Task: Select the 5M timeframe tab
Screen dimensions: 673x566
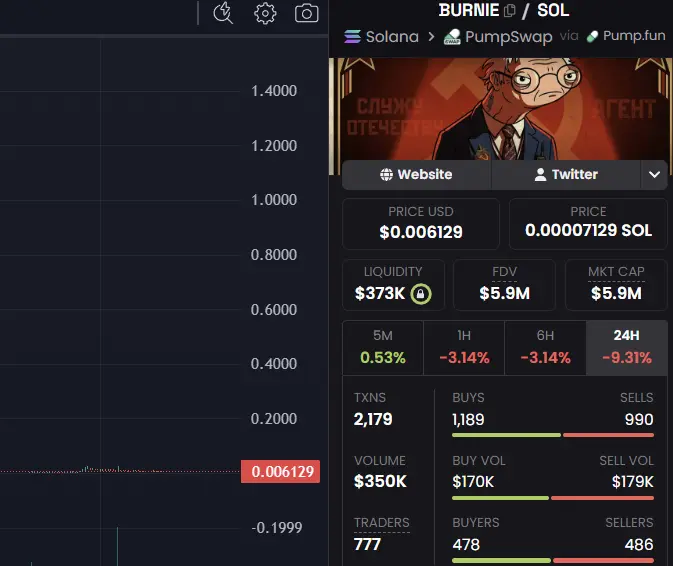Action: tap(383, 348)
